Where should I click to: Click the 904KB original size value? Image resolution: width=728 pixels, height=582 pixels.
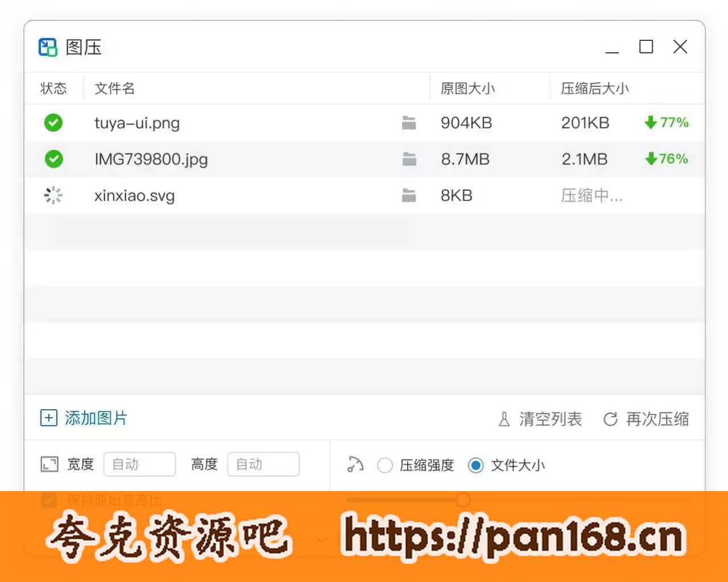click(466, 123)
